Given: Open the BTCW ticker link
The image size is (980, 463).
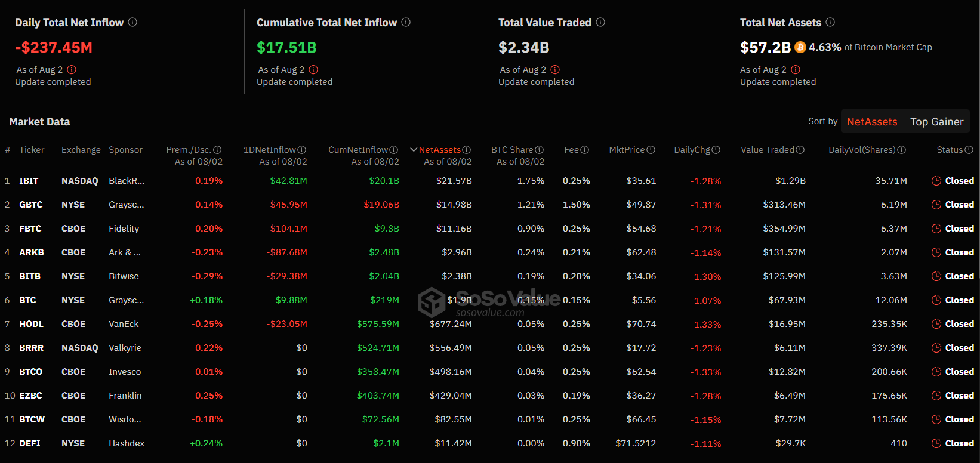Looking at the screenshot, I should (x=32, y=419).
